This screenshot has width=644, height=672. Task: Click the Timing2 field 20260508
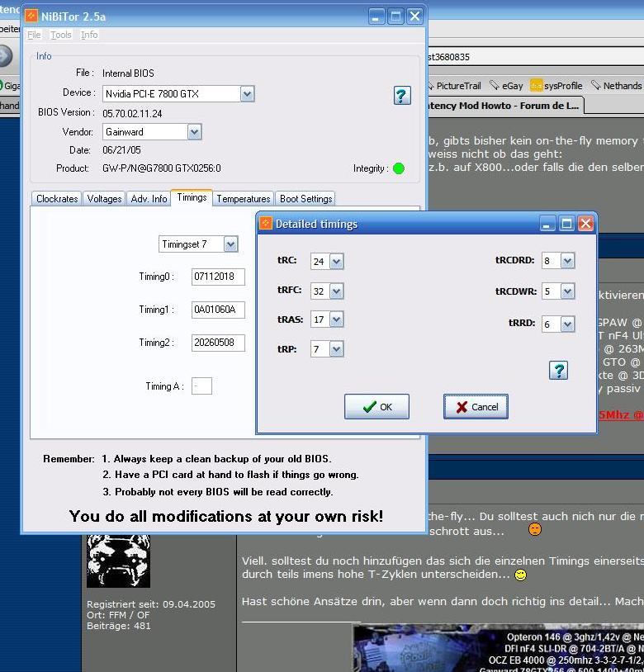point(218,343)
